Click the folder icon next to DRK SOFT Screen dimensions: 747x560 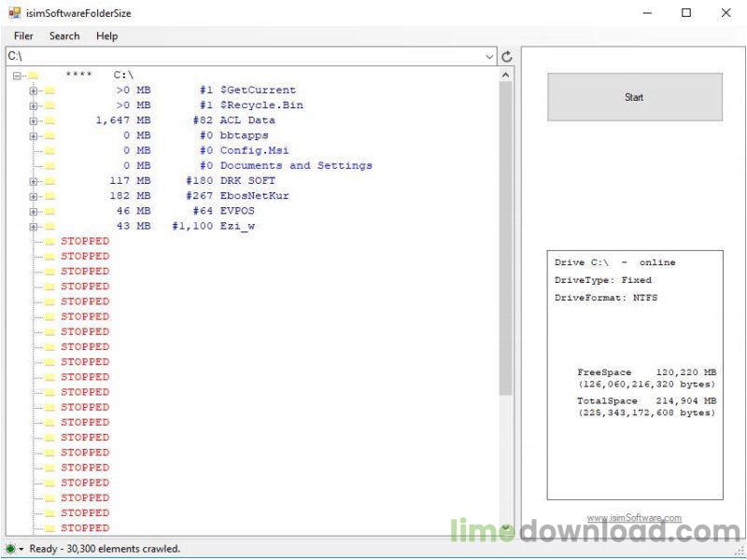[x=49, y=181]
